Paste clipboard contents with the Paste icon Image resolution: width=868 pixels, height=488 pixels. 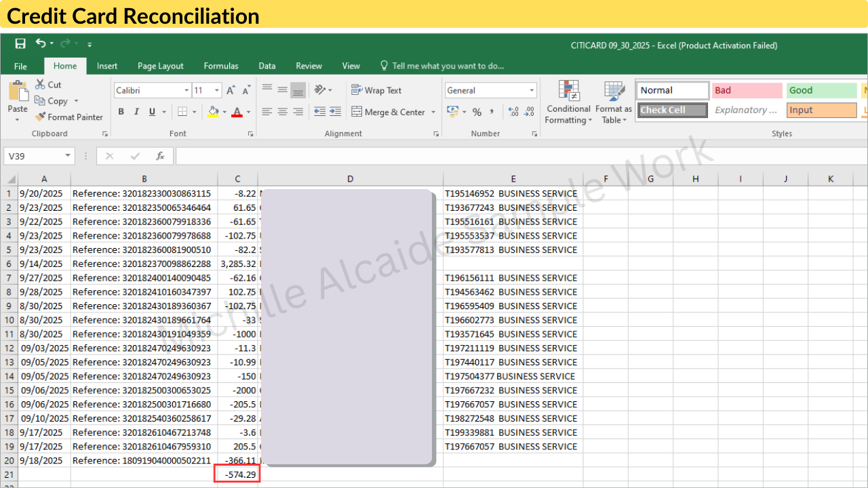pyautogui.click(x=18, y=92)
